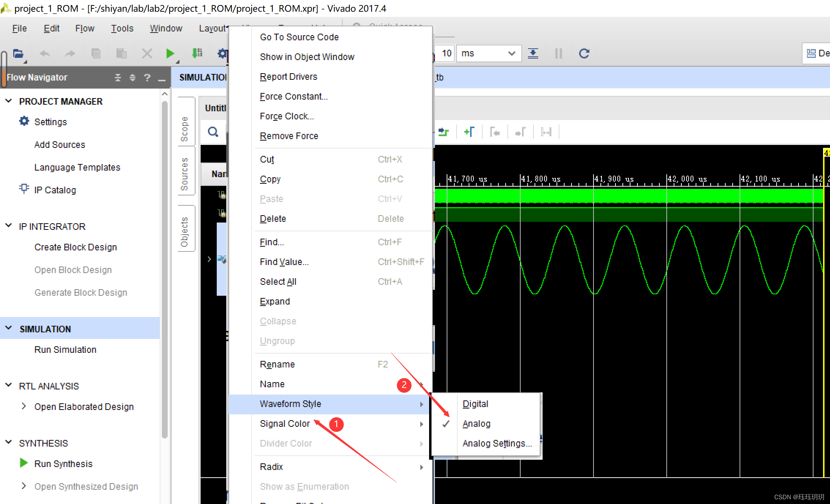
Task: Select Digital waveform style instead of Analog
Action: (475, 403)
